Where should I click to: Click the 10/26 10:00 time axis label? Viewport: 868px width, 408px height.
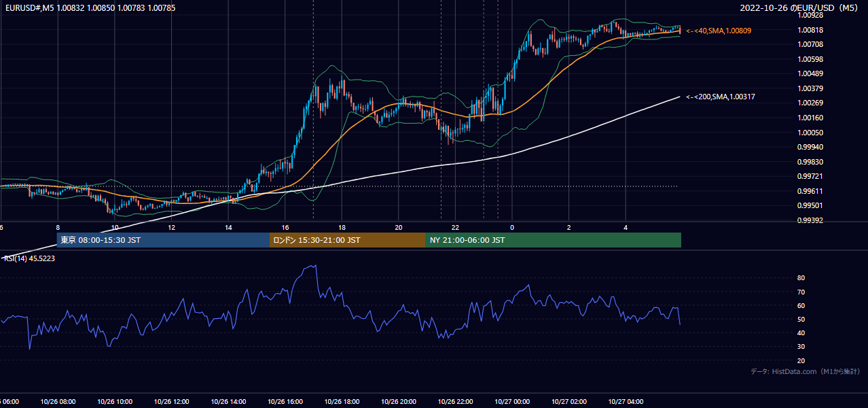(114, 402)
